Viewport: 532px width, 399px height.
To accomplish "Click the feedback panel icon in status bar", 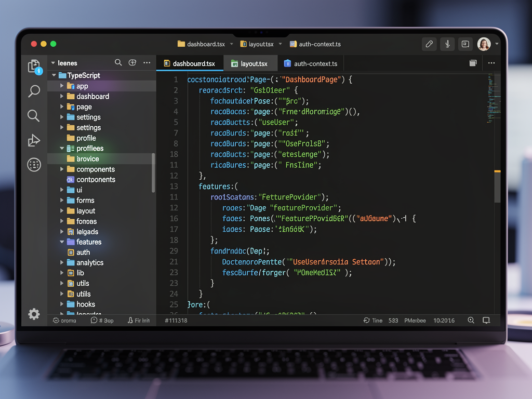I will [x=486, y=320].
